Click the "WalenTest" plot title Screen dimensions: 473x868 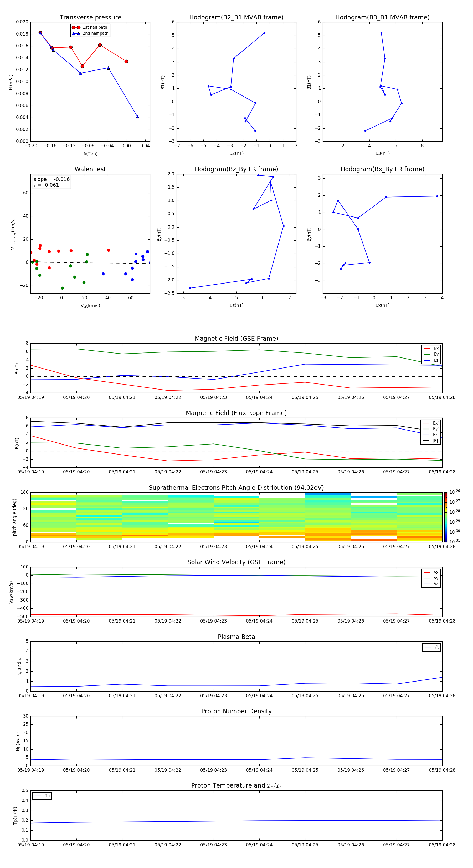90,169
